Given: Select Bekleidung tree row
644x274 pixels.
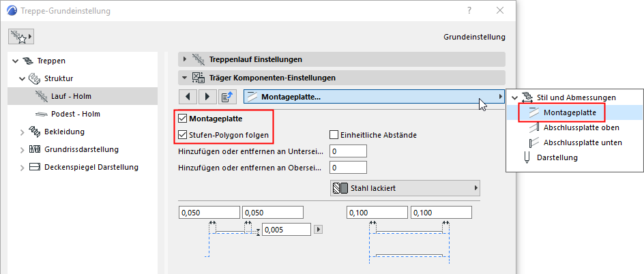Looking at the screenshot, I should [83, 132].
